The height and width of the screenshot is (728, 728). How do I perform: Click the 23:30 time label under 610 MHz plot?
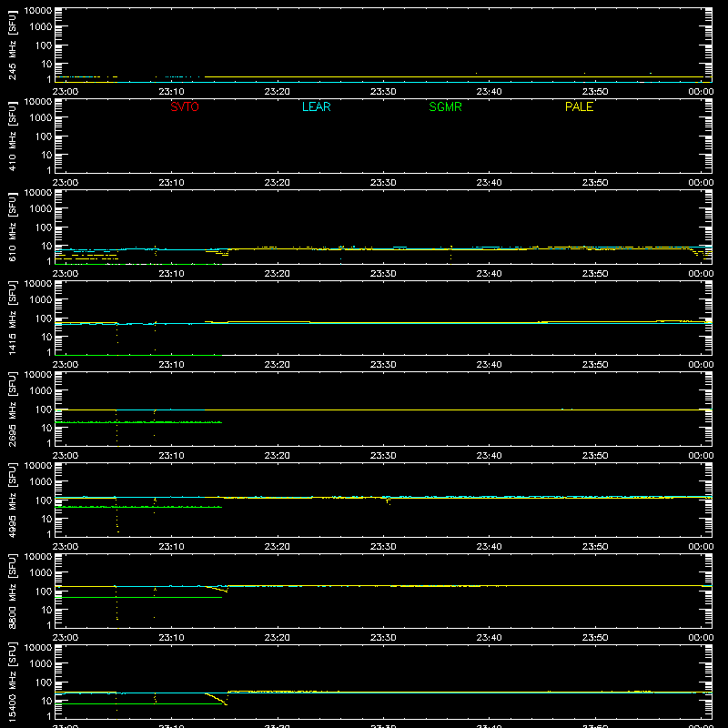(x=383, y=274)
